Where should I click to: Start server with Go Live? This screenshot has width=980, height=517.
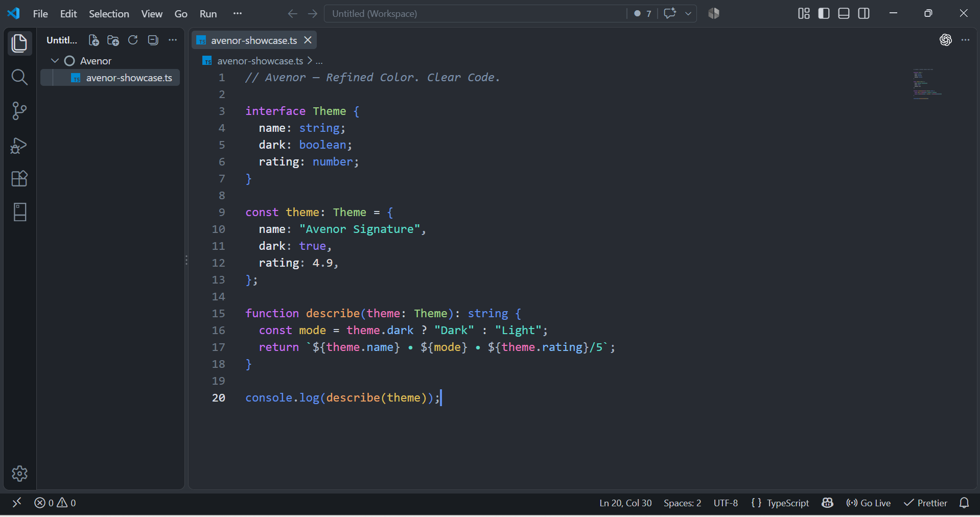[x=868, y=503]
